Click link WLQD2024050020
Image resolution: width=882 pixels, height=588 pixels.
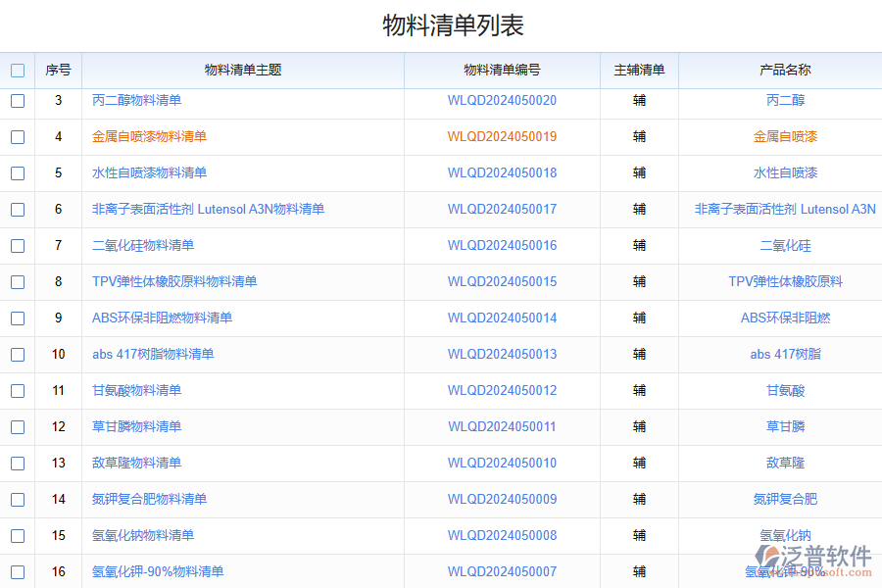point(502,101)
